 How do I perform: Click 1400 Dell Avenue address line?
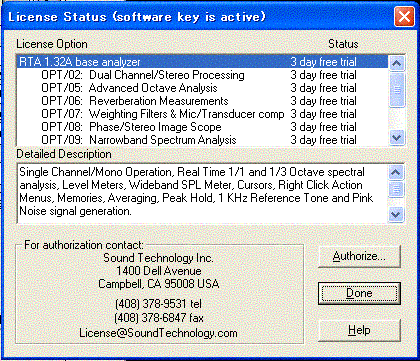[x=159, y=271]
